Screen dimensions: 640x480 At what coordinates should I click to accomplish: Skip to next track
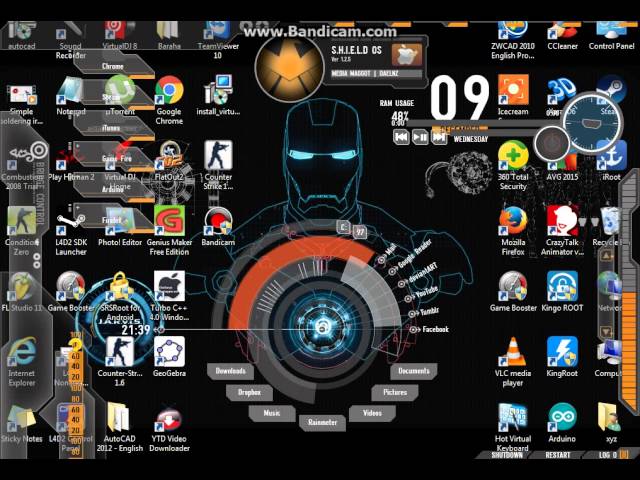439,137
